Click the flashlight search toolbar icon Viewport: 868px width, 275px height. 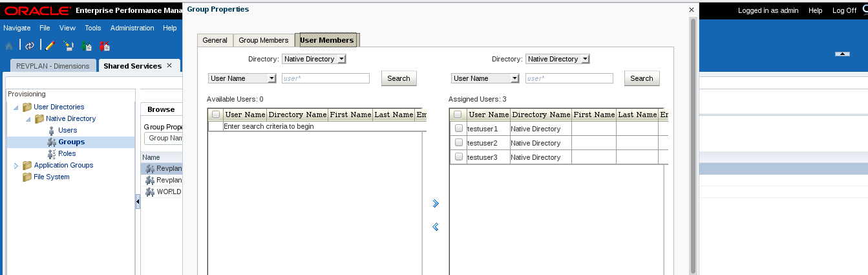click(68, 46)
